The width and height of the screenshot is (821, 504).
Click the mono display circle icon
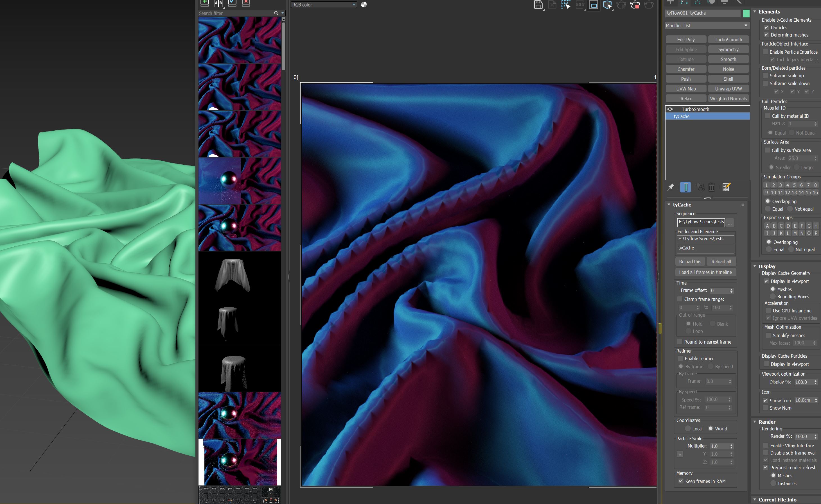[x=364, y=5]
